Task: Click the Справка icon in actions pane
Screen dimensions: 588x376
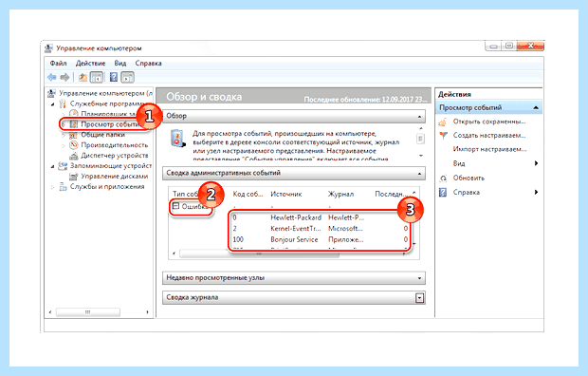Action: click(443, 193)
